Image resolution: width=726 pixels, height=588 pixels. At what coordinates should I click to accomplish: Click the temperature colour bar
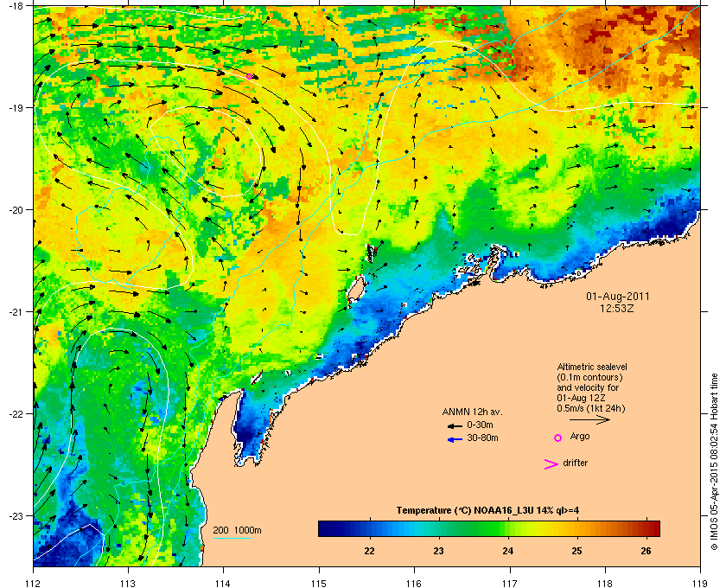point(489,528)
